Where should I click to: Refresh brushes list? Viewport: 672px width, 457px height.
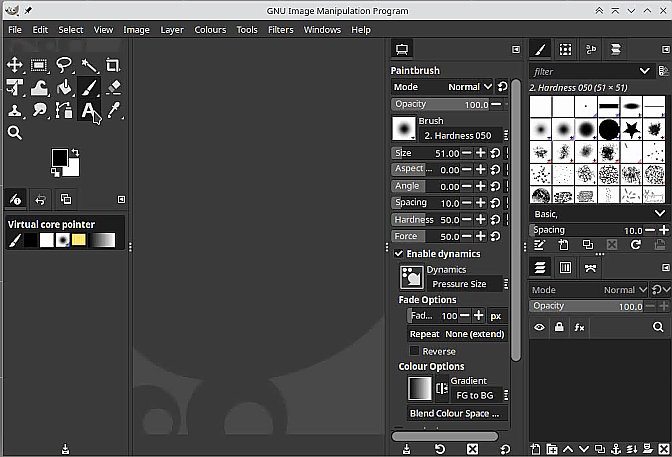pyautogui.click(x=636, y=245)
